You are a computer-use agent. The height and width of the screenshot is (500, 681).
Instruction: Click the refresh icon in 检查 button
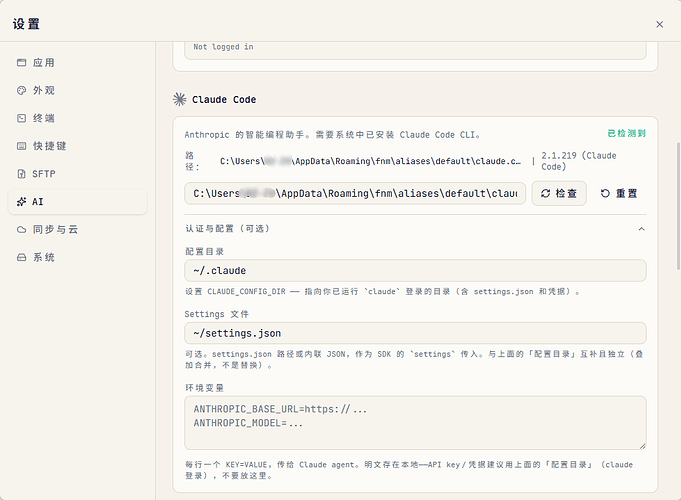pyautogui.click(x=545, y=193)
